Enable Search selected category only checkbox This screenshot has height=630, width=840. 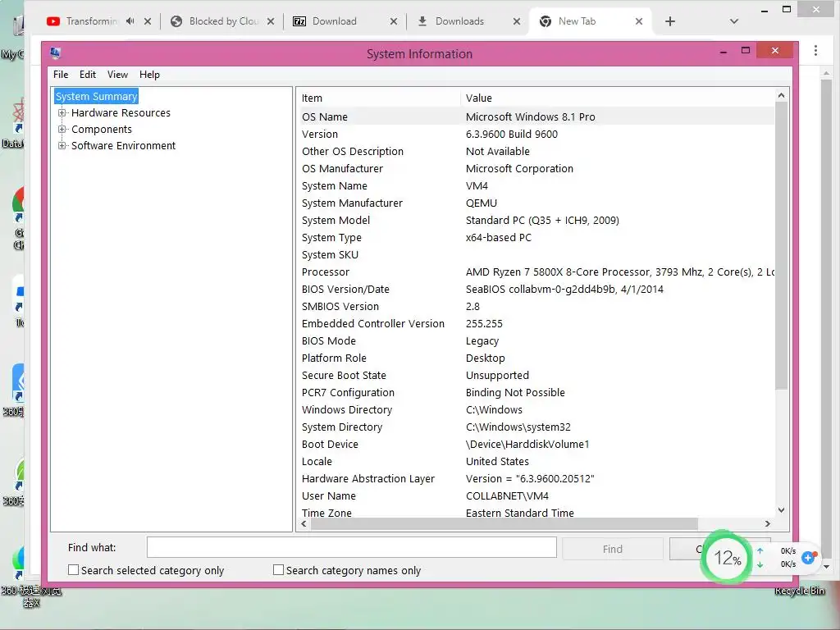coord(73,570)
